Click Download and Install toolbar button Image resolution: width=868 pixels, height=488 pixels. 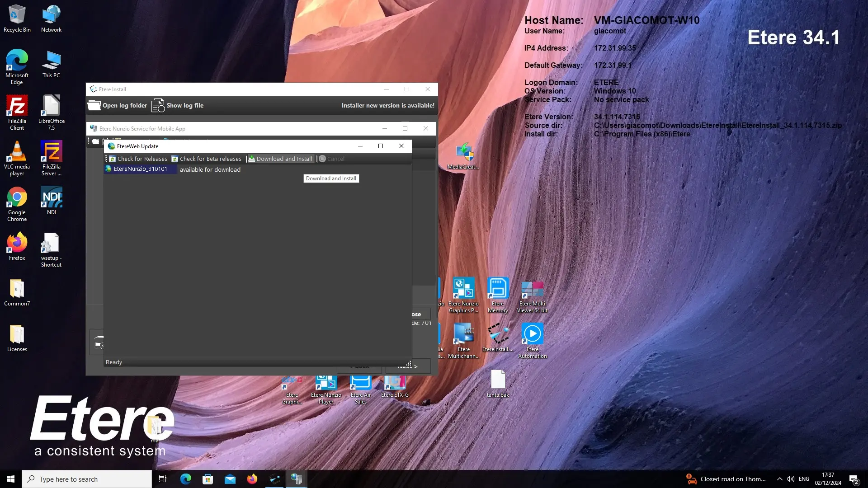point(280,159)
